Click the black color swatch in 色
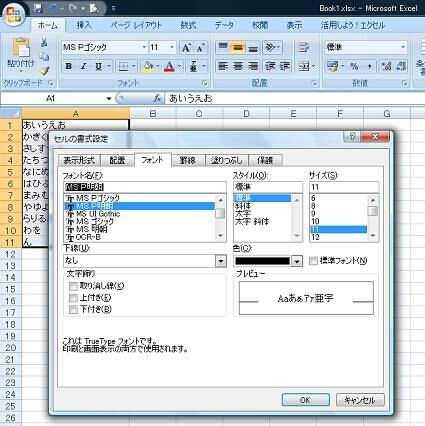Screen dimensions: 425x426 [x=262, y=261]
